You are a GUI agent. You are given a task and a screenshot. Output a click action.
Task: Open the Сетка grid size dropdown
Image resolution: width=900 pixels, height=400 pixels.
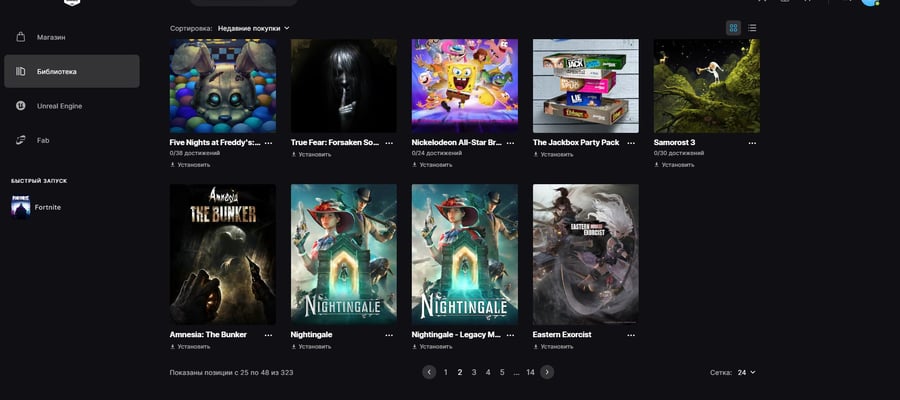pyautogui.click(x=746, y=372)
